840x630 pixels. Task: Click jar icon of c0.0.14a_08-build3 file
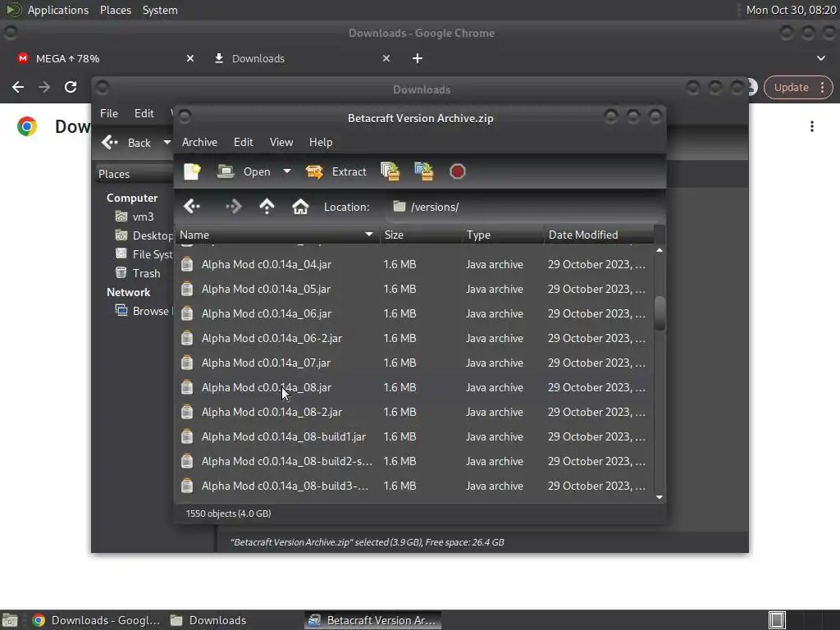click(187, 486)
